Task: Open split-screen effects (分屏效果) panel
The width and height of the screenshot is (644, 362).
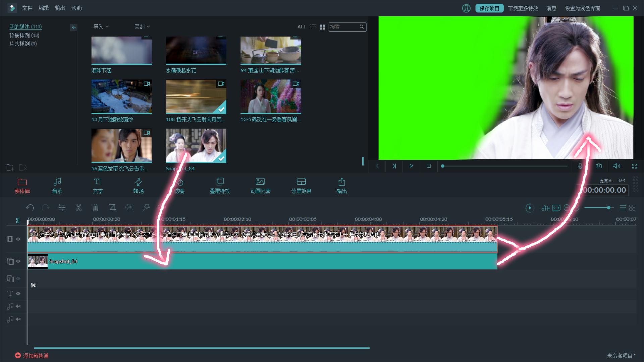Action: tap(301, 185)
